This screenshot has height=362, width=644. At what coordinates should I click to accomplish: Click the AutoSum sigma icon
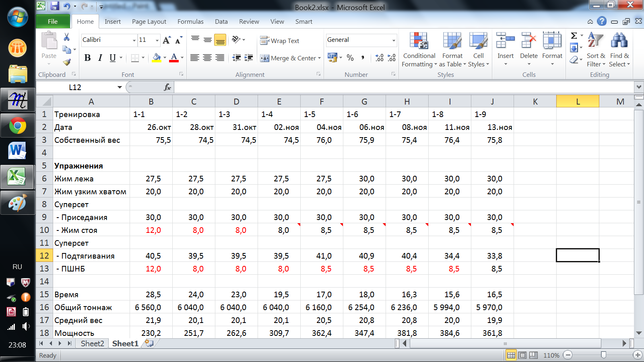point(574,36)
